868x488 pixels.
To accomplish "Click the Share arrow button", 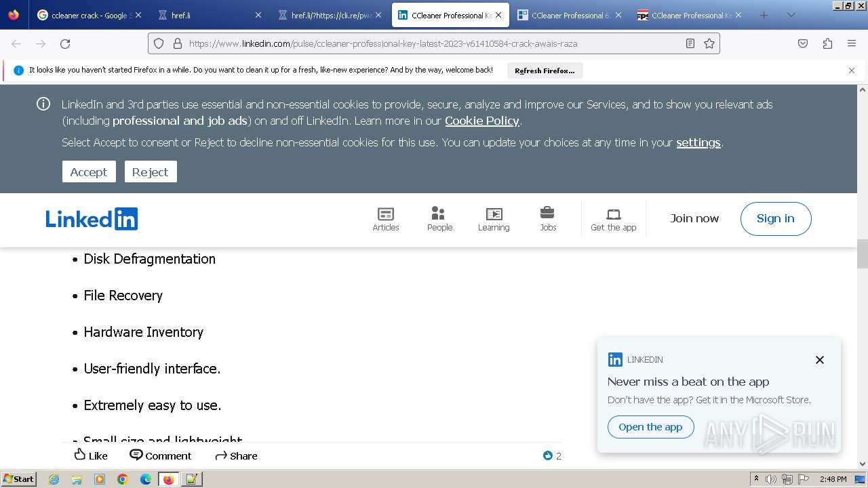I will [236, 455].
